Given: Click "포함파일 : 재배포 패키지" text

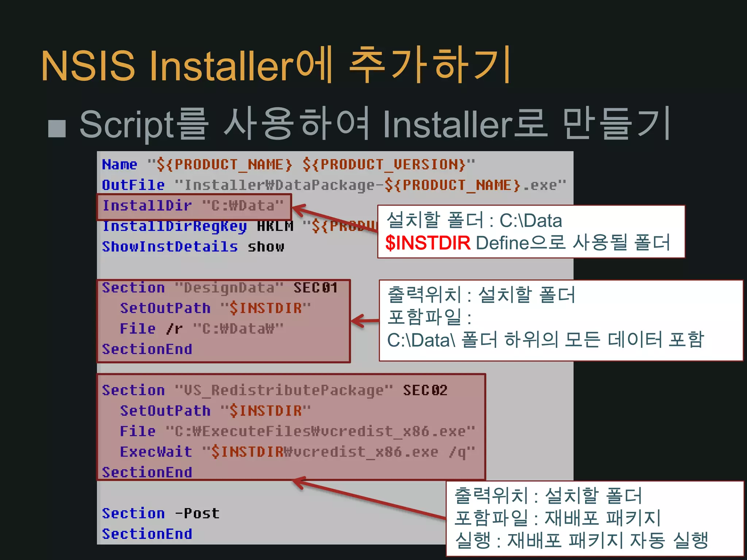Looking at the screenshot, I should point(558,518).
